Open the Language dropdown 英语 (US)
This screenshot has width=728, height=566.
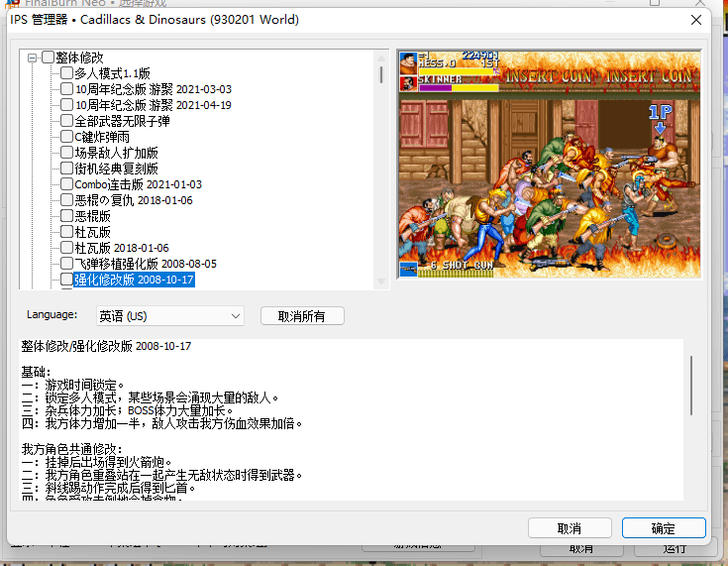[x=170, y=316]
